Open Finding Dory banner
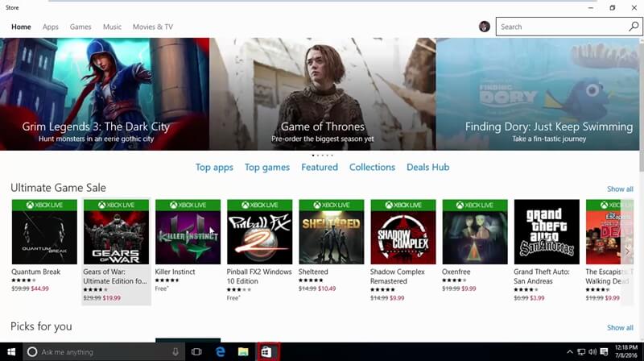The image size is (644, 361). click(538, 94)
